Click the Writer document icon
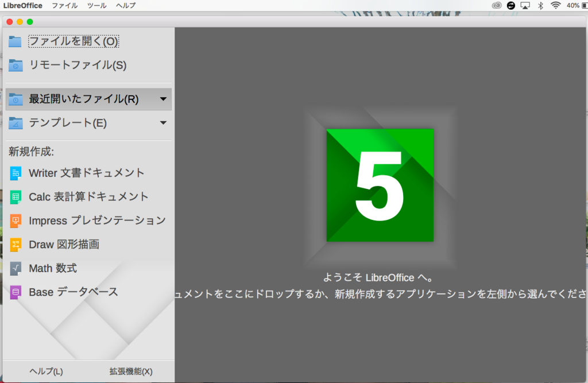The width and height of the screenshot is (588, 383). [16, 173]
